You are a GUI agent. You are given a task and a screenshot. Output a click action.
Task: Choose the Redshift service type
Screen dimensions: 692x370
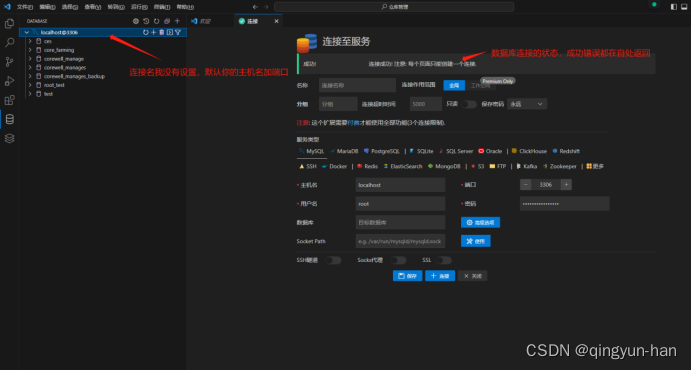(x=566, y=151)
